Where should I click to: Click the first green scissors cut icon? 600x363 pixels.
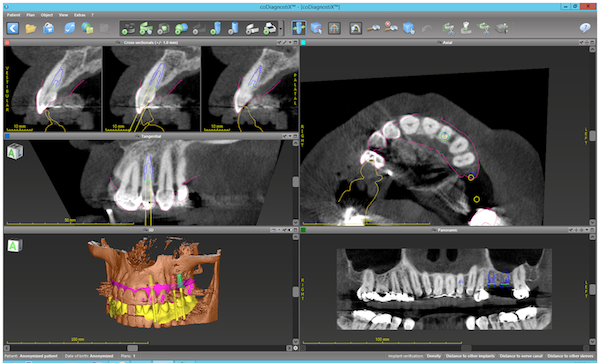tap(448, 28)
